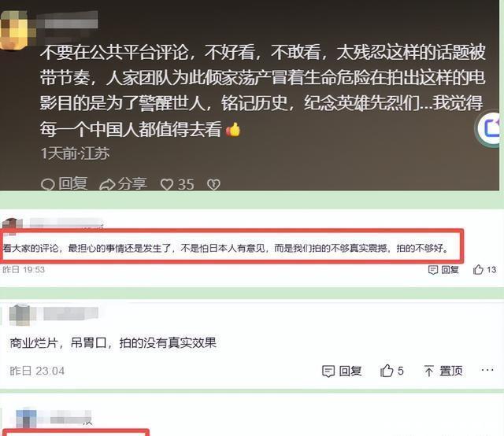Screen dimensions: 504x436
Task: Open avatar of the 商业烂片 commenter
Action: [19, 315]
